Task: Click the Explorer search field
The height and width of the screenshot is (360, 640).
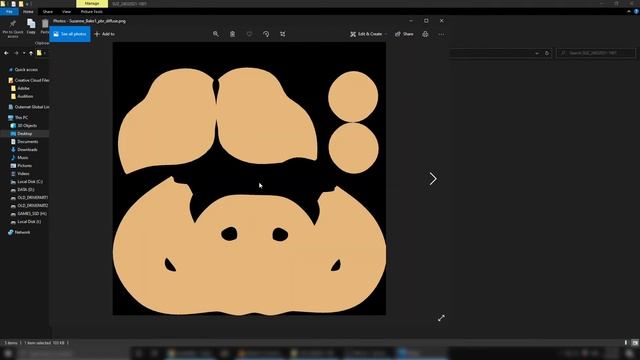Action: (596, 53)
